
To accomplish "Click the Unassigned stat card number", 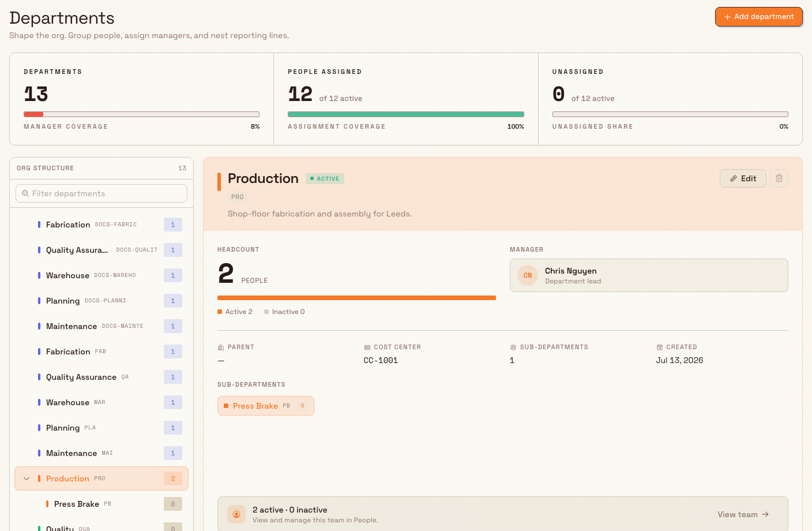I will pyautogui.click(x=559, y=94).
